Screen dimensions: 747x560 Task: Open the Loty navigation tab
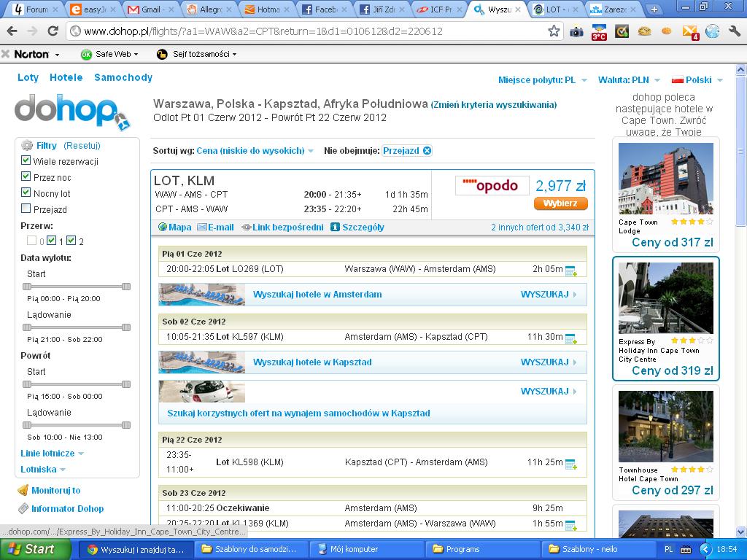tap(28, 77)
